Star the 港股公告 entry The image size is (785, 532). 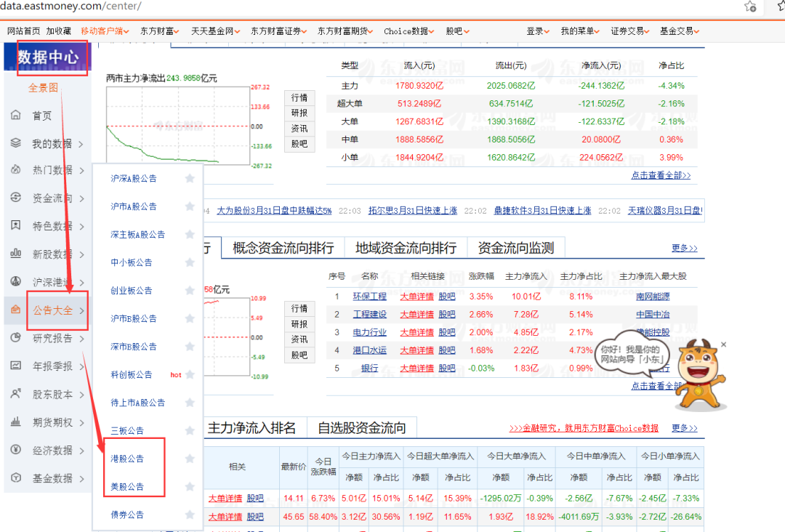190,459
